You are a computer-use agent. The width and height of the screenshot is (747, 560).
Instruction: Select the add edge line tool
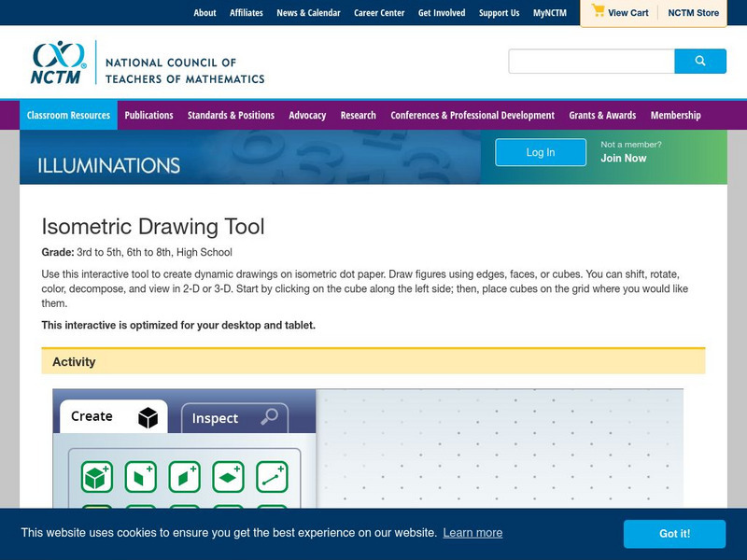pyautogui.click(x=272, y=477)
